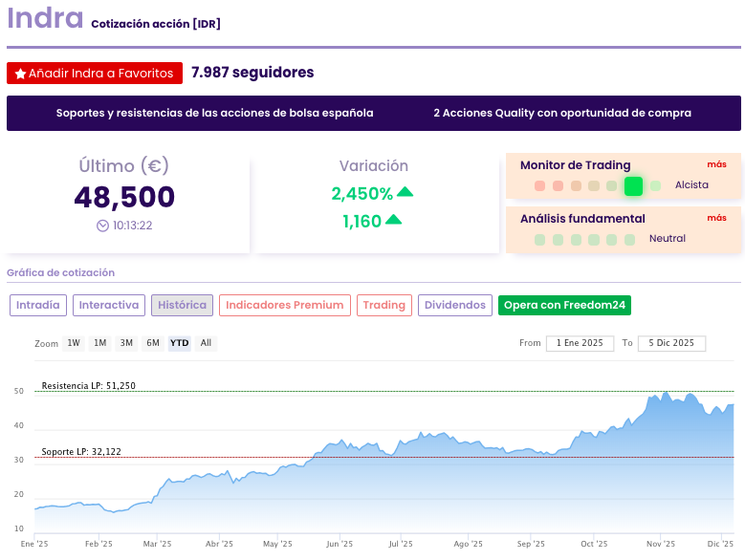Click the Indra page title

(45, 18)
